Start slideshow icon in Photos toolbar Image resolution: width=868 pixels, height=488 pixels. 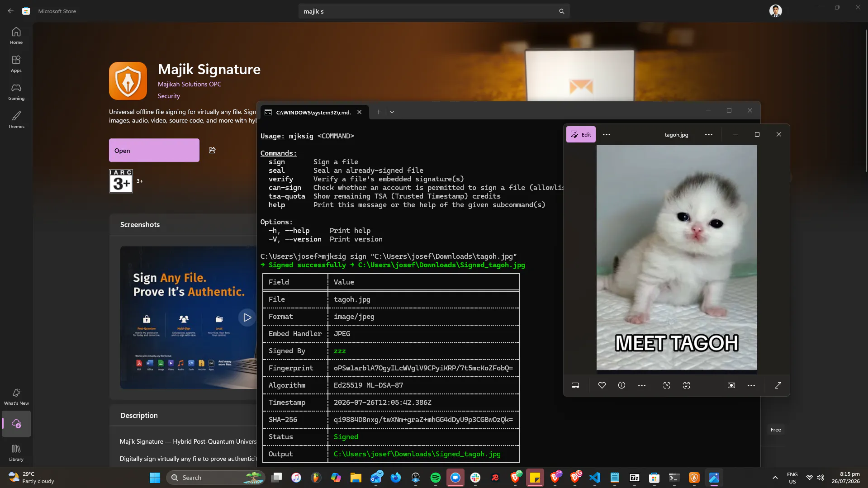pos(731,385)
